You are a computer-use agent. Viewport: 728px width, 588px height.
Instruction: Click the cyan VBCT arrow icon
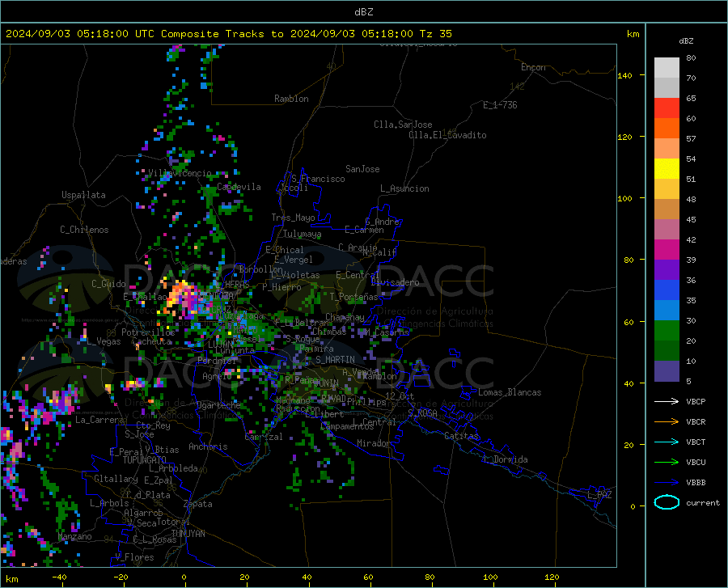pos(667,442)
